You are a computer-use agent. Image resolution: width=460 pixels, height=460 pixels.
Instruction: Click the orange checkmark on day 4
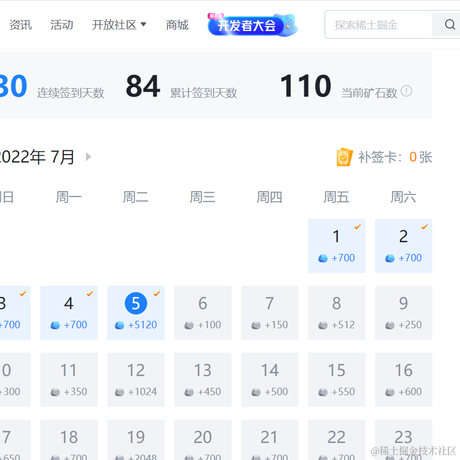point(90,294)
